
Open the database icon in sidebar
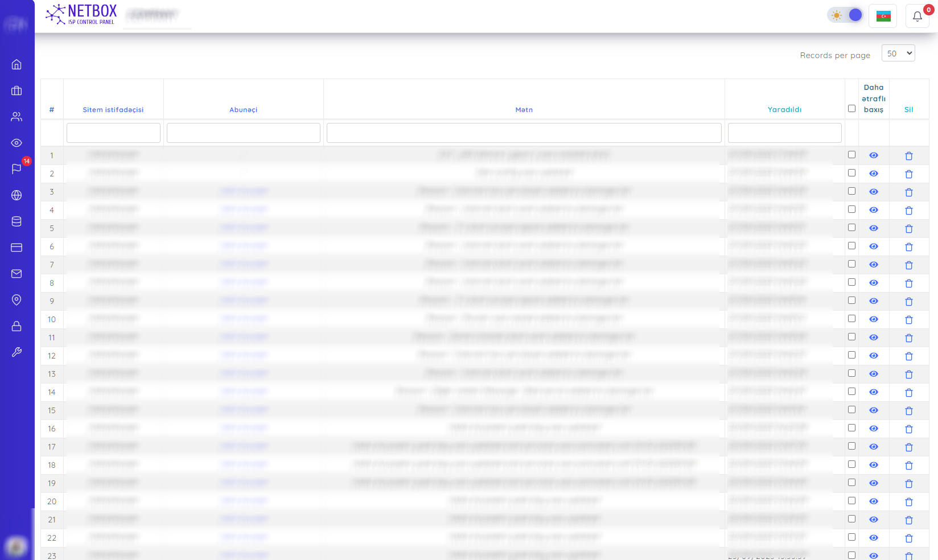point(17,221)
